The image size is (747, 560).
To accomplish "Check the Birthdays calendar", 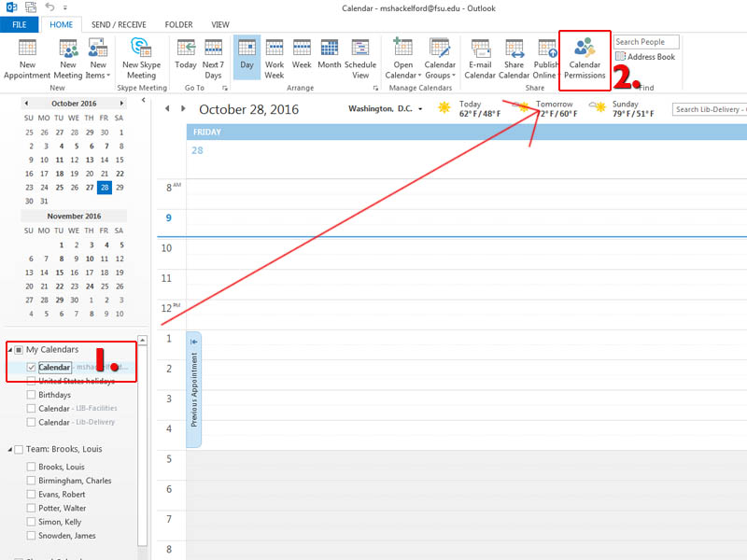I will click(x=31, y=395).
